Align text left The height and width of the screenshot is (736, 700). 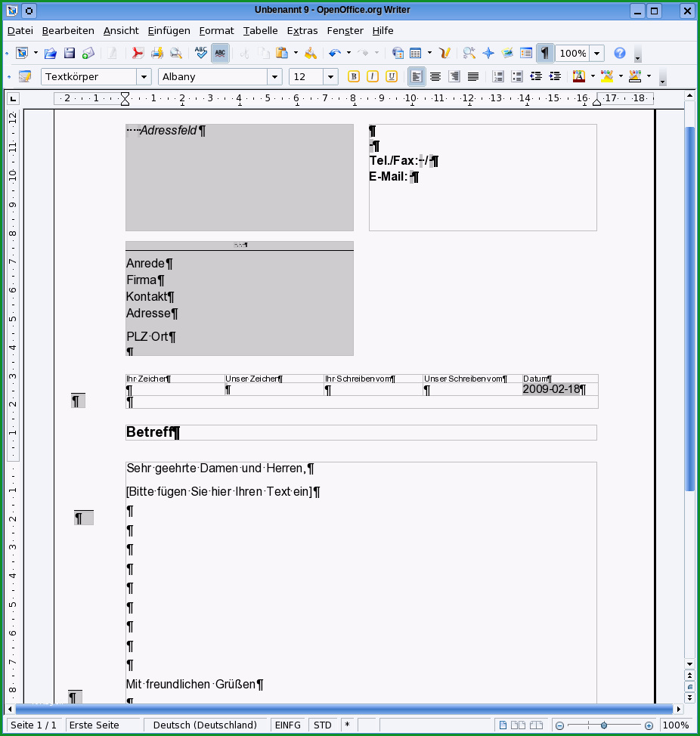417,76
